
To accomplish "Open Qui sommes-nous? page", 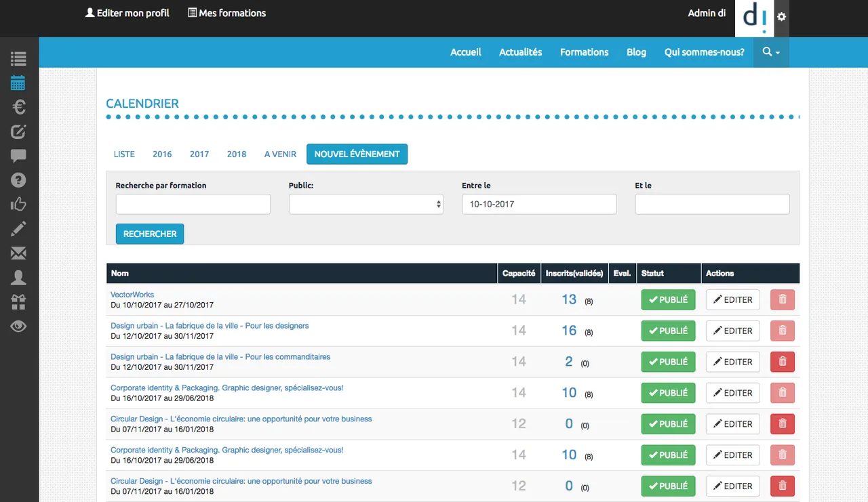I will pos(705,52).
